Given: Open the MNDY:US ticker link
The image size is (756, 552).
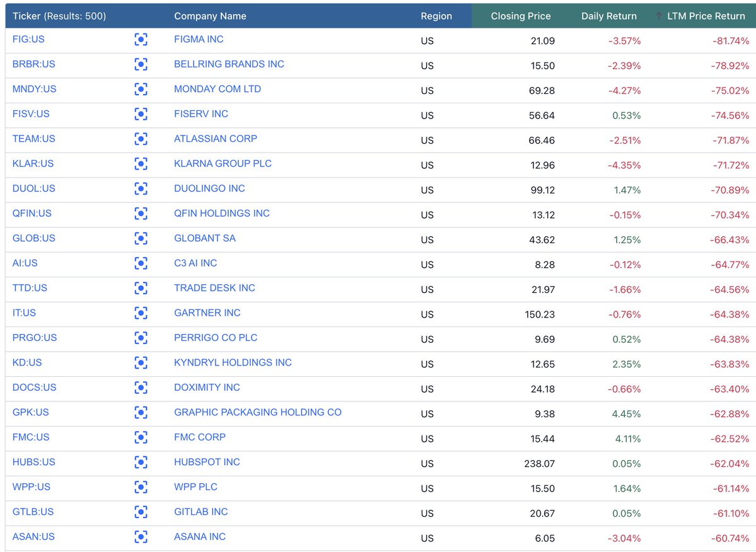Looking at the screenshot, I should point(34,89).
